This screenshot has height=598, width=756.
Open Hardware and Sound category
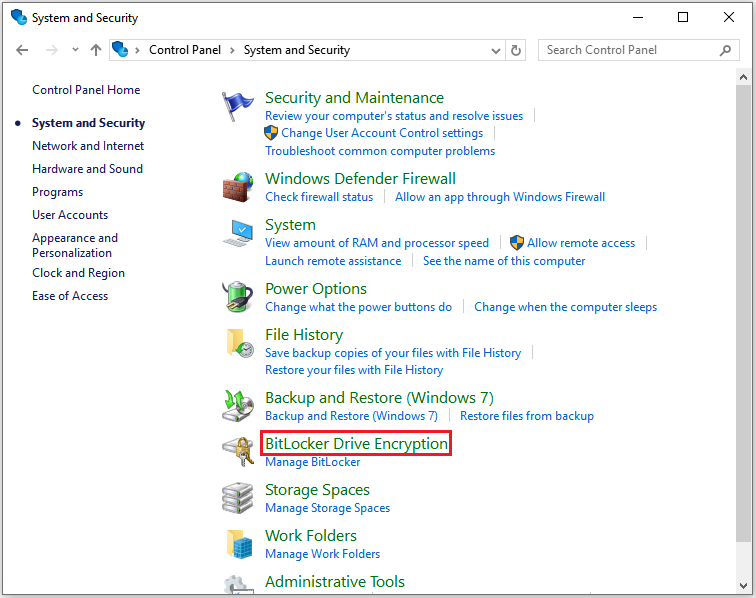[87, 169]
